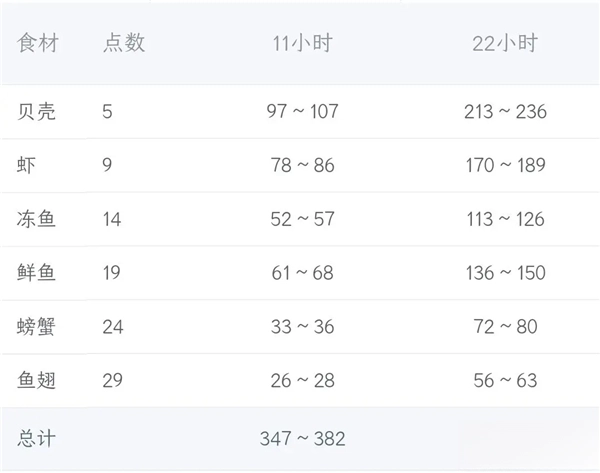Select the 冻鱼 row label
Image resolution: width=600 pixels, height=473 pixels.
coord(37,219)
